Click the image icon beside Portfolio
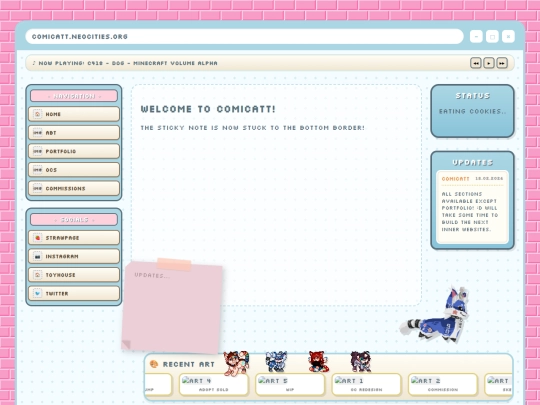Image resolution: width=540 pixels, height=405 pixels. (x=38, y=151)
